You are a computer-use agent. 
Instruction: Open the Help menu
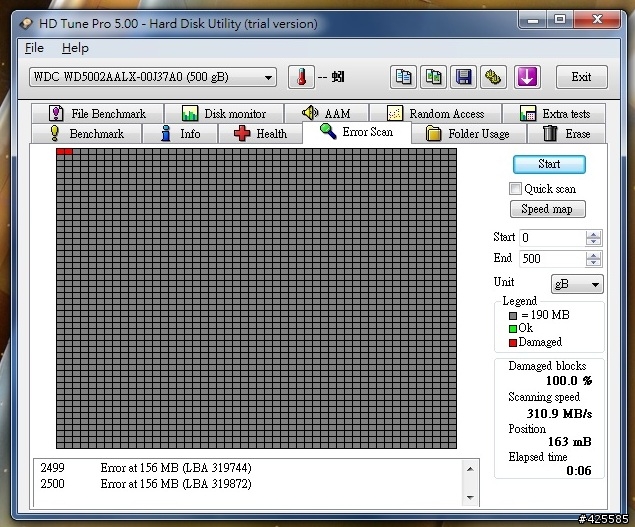coord(75,48)
